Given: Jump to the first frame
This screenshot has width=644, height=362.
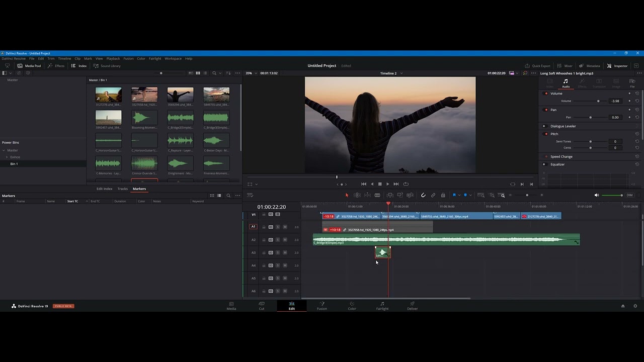Looking at the screenshot, I should point(364,184).
